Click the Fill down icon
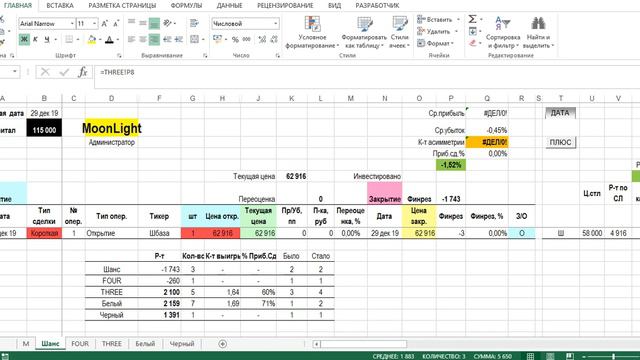The image size is (640, 360). 472,31
